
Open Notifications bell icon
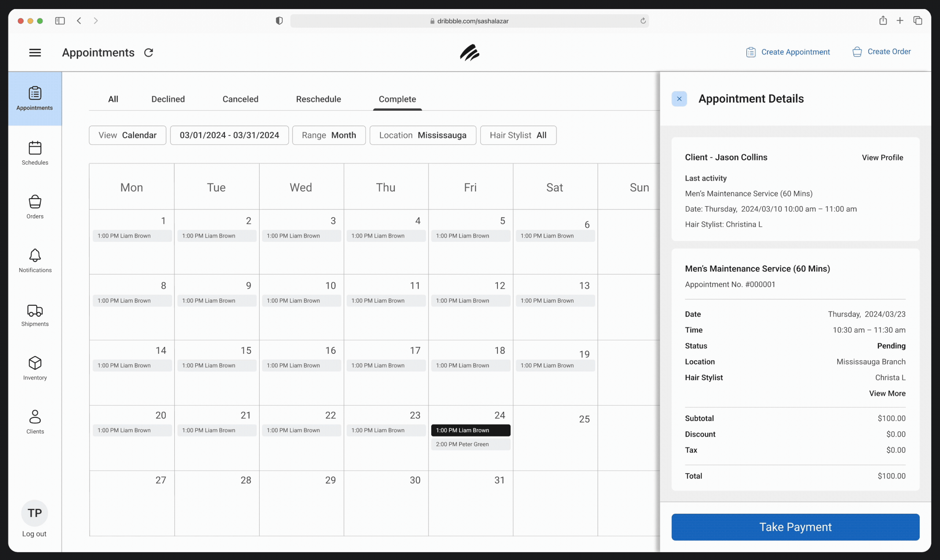pyautogui.click(x=35, y=256)
